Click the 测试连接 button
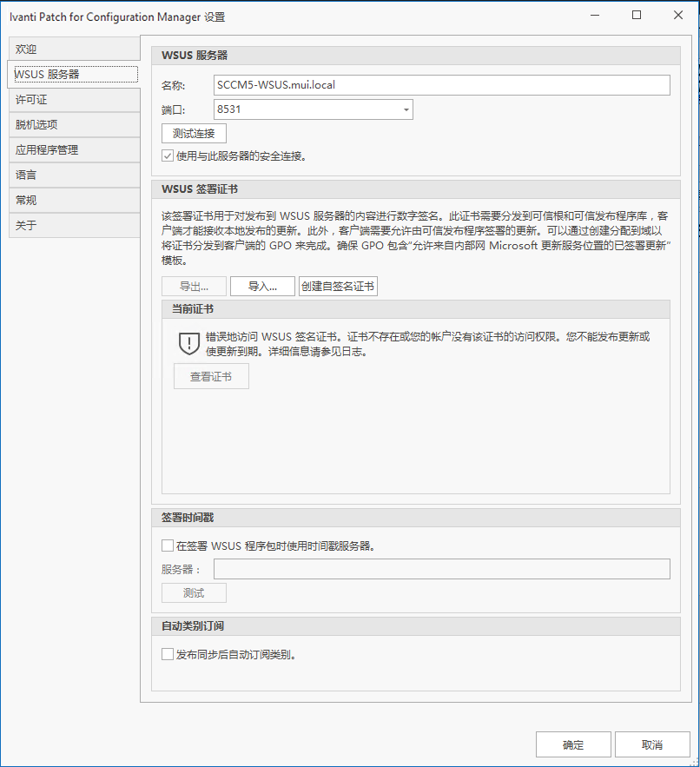 point(194,134)
